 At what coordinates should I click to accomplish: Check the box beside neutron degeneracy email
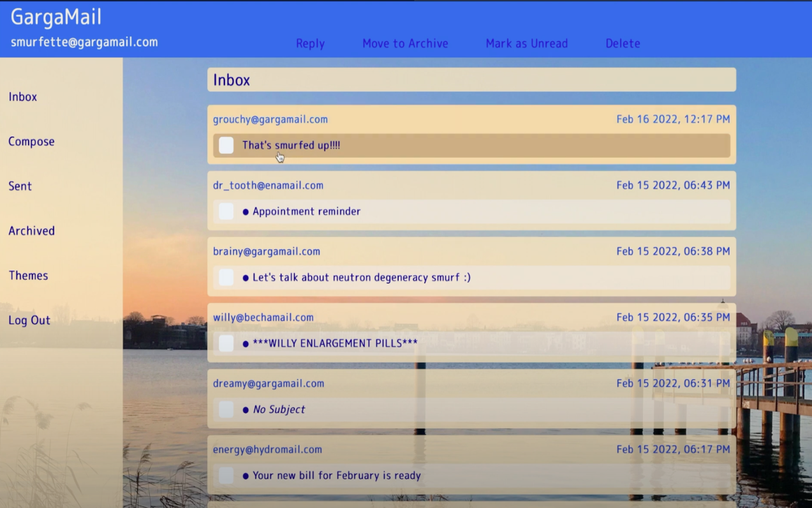point(226,277)
